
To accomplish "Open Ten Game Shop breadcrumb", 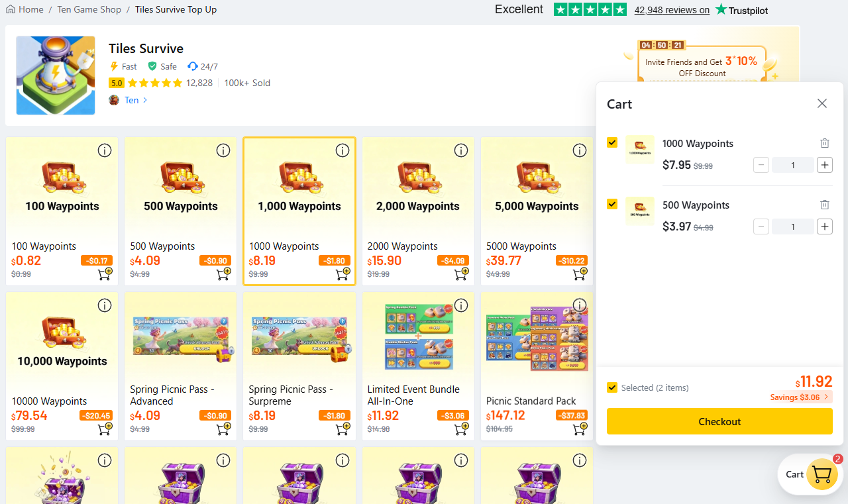I will pyautogui.click(x=89, y=9).
